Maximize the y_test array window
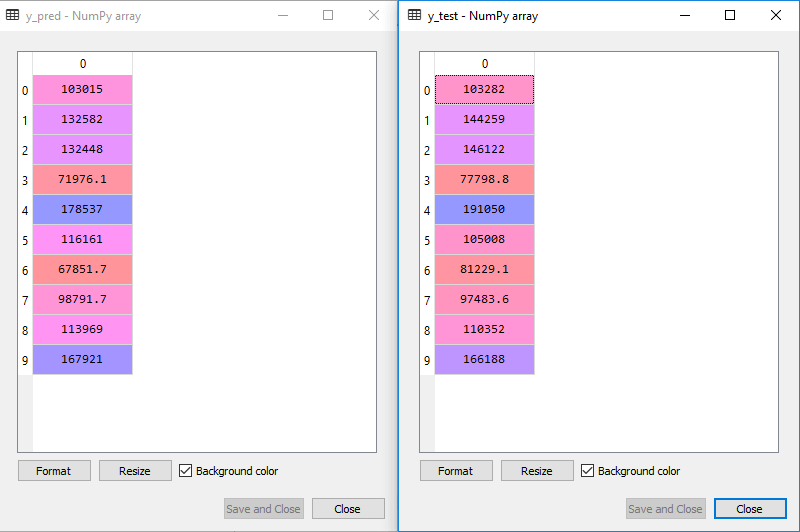 point(729,15)
